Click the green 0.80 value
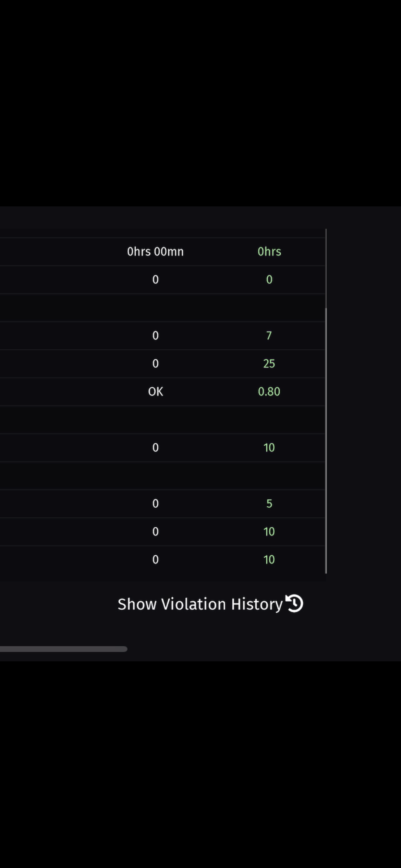 coord(269,391)
